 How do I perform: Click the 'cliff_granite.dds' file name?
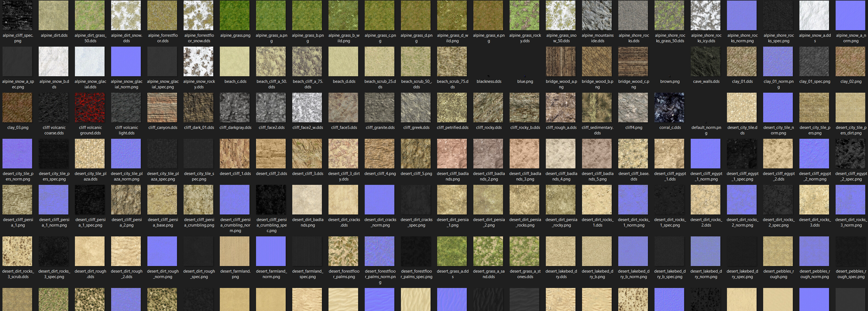(x=380, y=128)
